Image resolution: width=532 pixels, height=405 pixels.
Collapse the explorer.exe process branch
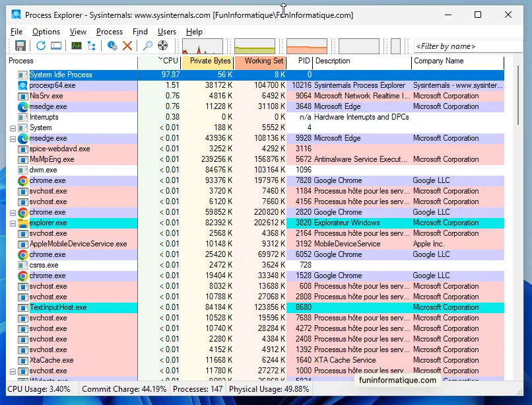12,223
